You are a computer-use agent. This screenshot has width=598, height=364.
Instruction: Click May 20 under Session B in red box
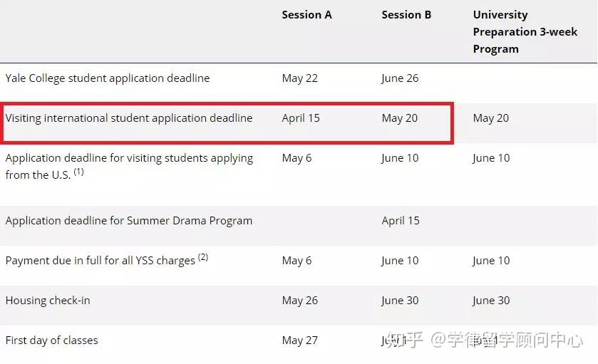pyautogui.click(x=399, y=118)
